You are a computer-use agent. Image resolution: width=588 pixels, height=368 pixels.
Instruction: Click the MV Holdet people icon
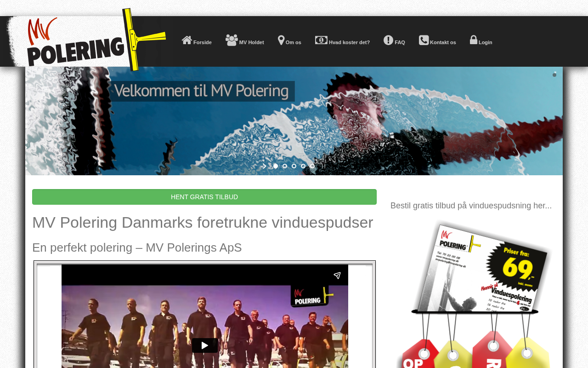coord(232,40)
